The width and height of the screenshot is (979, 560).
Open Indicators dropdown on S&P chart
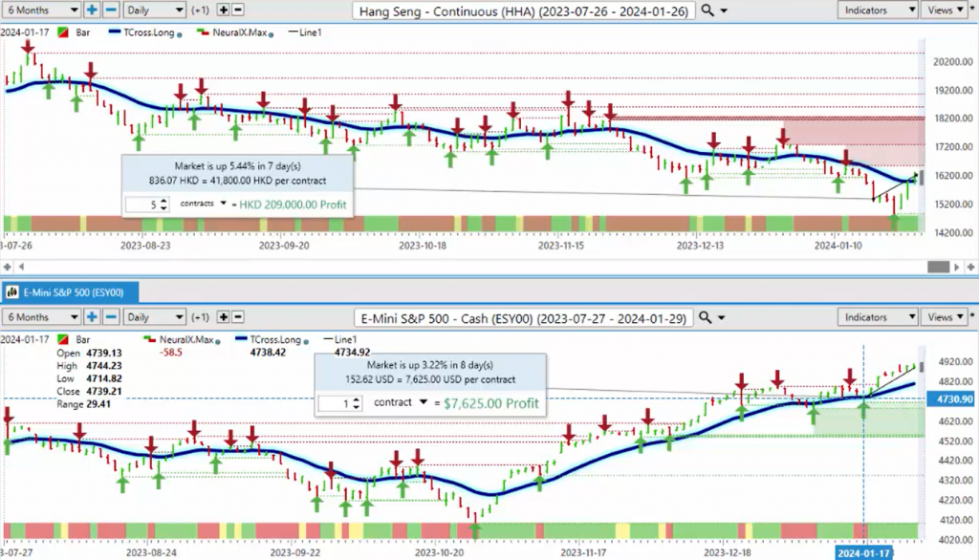pyautogui.click(x=877, y=317)
